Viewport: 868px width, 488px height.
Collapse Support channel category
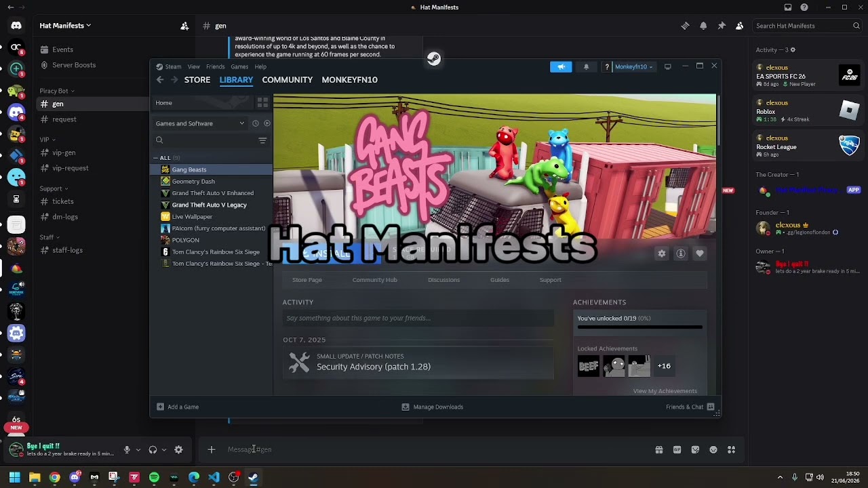[54, 188]
